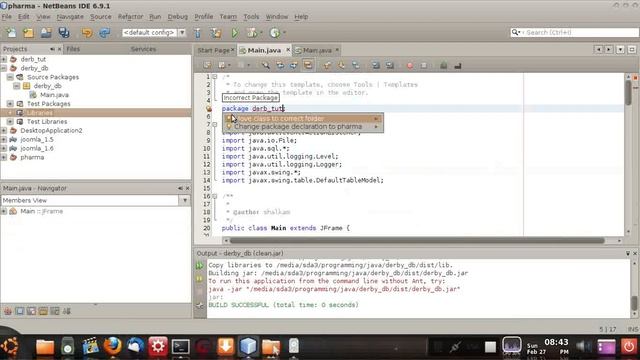Switch to the Services tab
The height and width of the screenshot is (360, 640).
(x=143, y=49)
